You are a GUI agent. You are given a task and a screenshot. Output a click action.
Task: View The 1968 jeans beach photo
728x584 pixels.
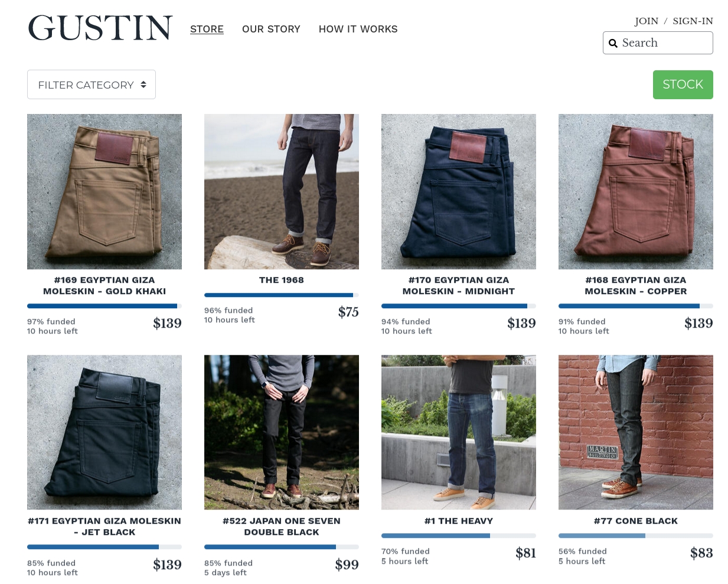click(282, 191)
